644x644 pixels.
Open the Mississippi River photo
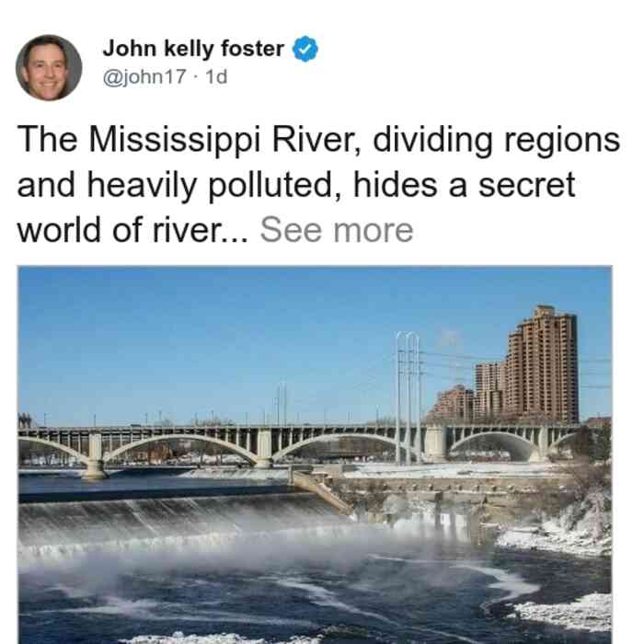(x=315, y=454)
